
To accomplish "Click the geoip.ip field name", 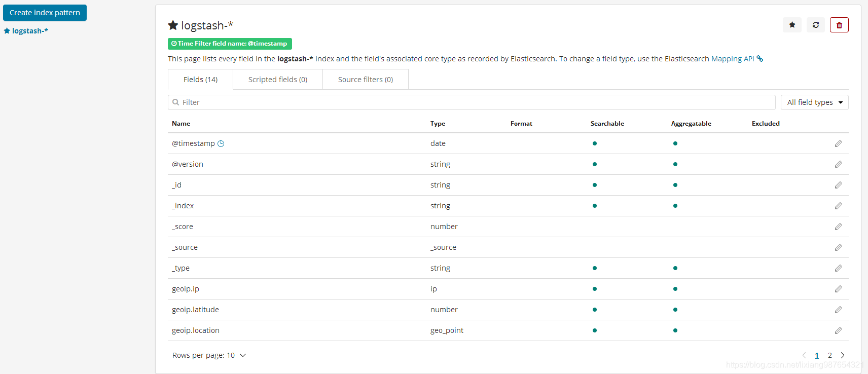I will click(186, 289).
